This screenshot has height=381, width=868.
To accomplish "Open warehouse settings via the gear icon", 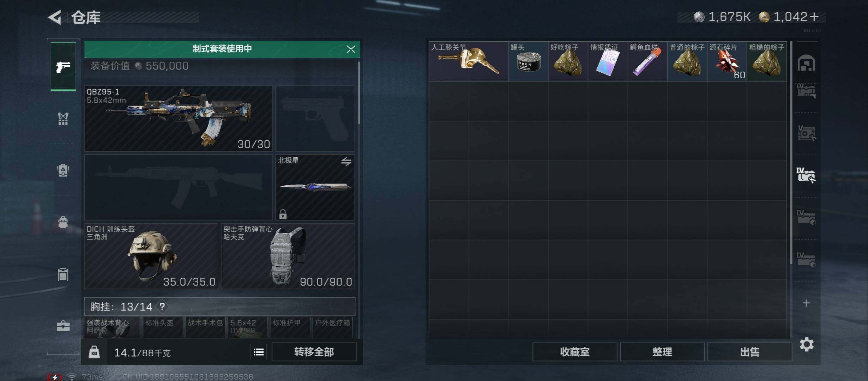I will pos(807,344).
